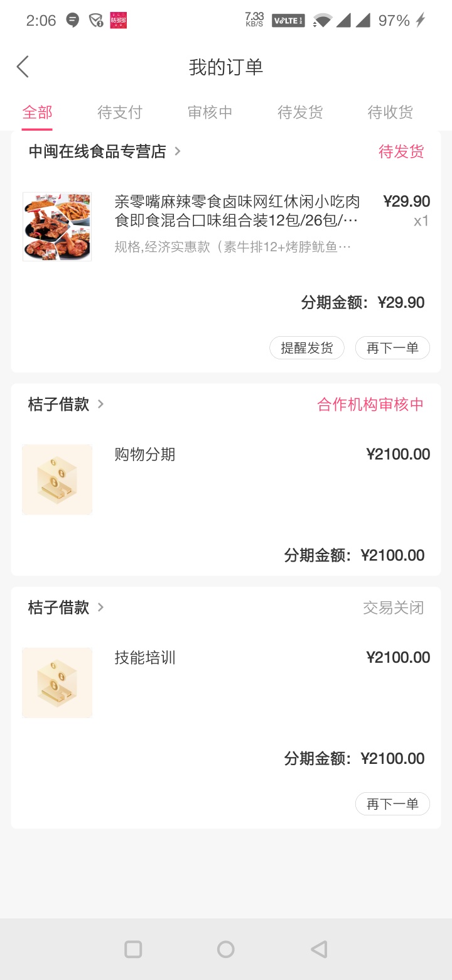Tap Android back triangle button

[319, 949]
